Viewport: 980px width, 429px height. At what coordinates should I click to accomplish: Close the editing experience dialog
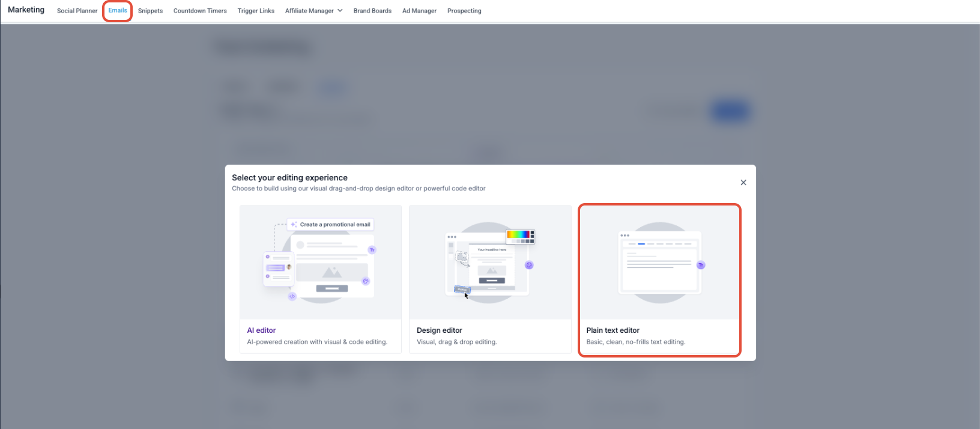(743, 183)
